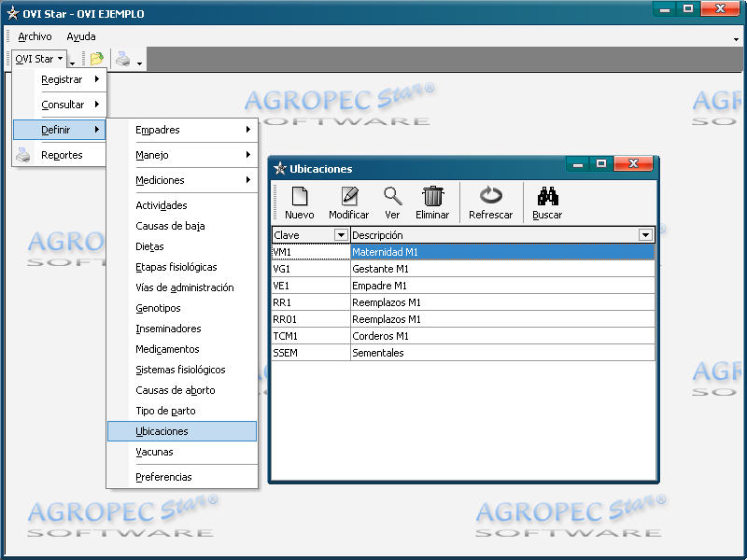747x560 pixels.
Task: Choose Causas de baja menu entry
Action: [181, 226]
